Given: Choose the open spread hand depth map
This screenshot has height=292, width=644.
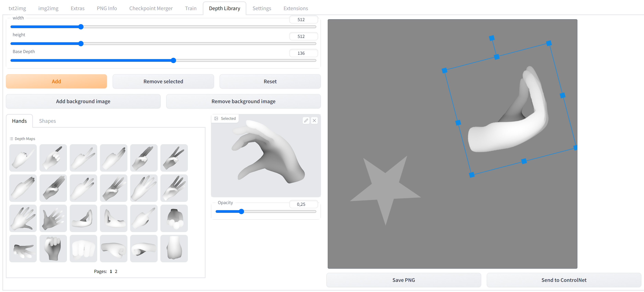Looking at the screenshot, I should [23, 218].
